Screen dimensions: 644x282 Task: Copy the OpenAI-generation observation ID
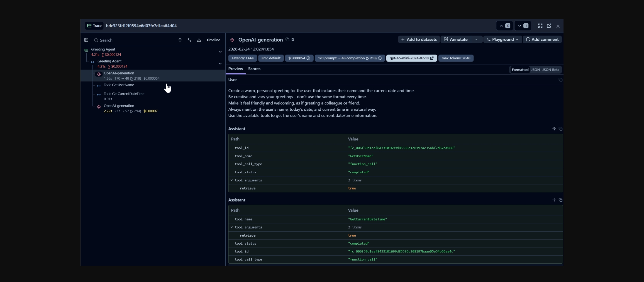pos(290,40)
